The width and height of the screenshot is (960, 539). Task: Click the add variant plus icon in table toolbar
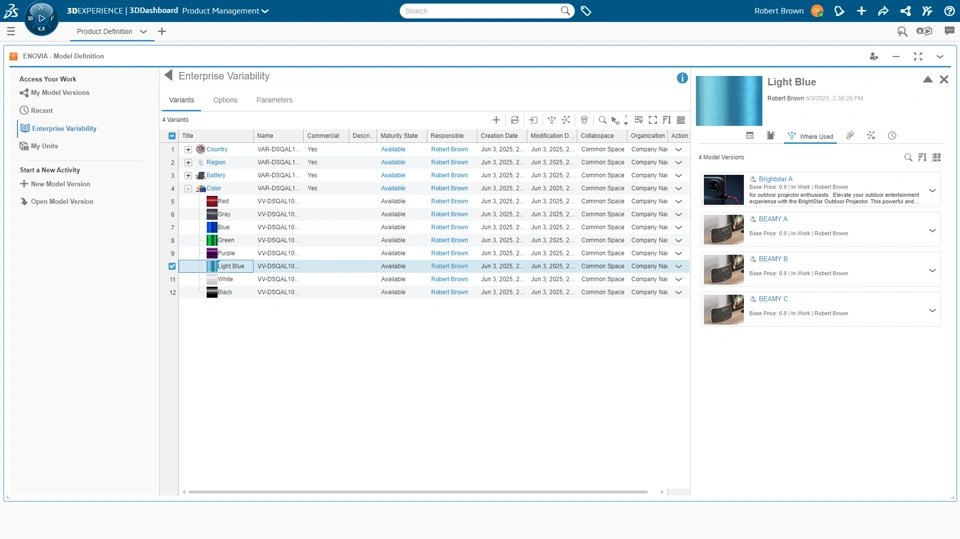pos(496,120)
